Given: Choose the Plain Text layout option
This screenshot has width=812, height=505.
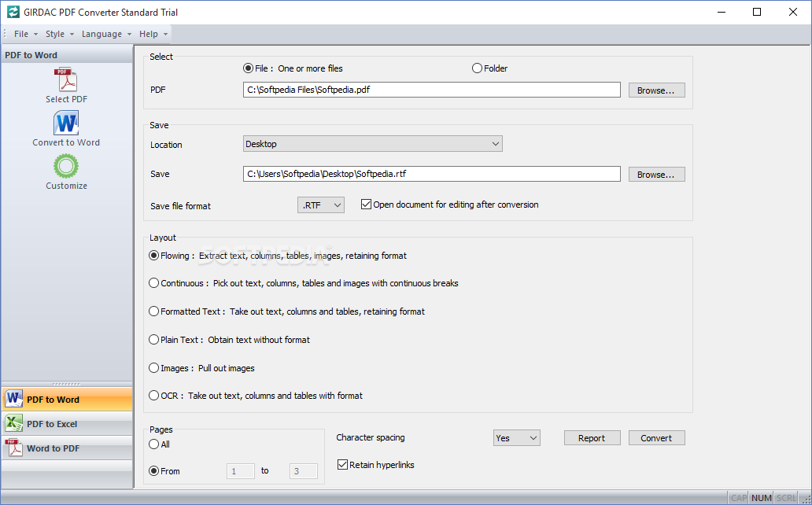Looking at the screenshot, I should click(x=153, y=340).
